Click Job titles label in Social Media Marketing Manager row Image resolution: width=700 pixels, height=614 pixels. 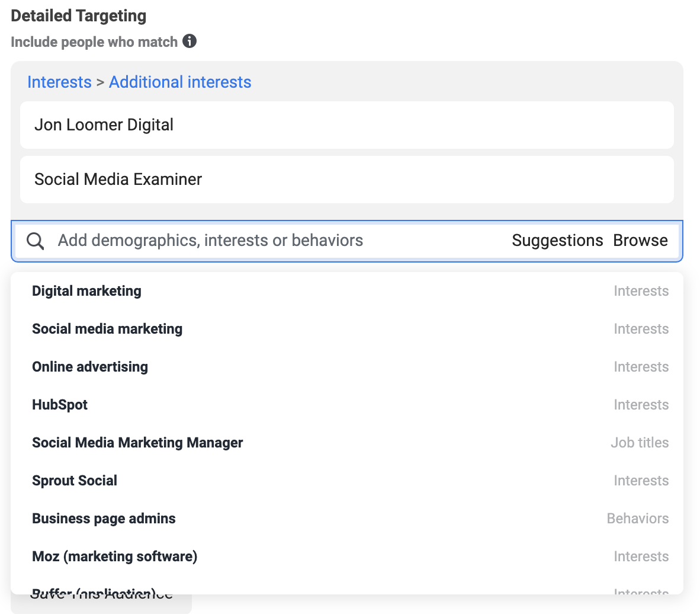tap(640, 443)
